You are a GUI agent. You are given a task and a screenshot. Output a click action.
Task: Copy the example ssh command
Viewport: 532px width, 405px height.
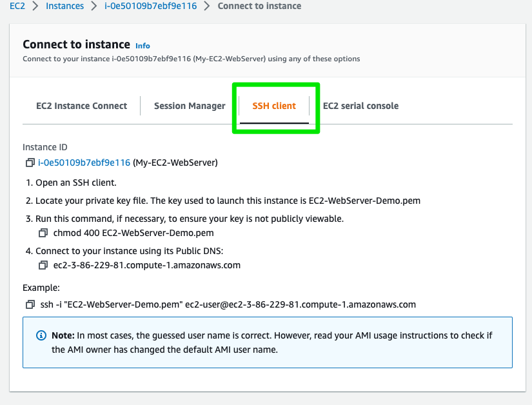30,304
